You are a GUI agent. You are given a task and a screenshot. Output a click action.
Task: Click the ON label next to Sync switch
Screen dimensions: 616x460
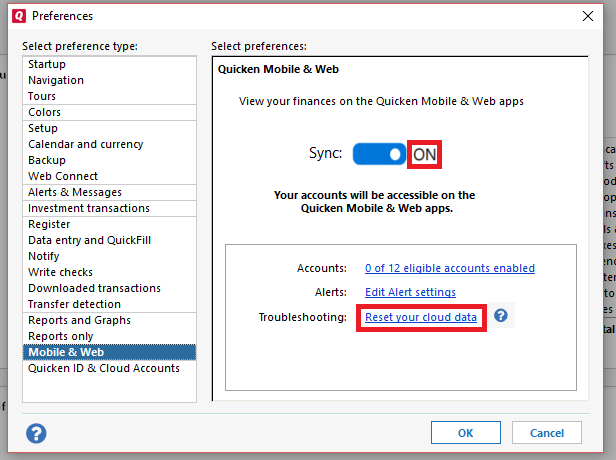click(x=425, y=154)
